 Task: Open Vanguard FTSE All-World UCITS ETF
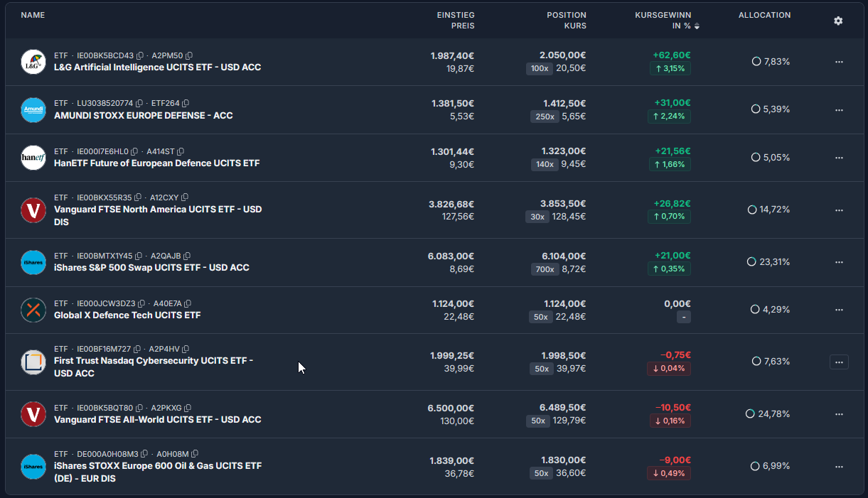tap(157, 420)
